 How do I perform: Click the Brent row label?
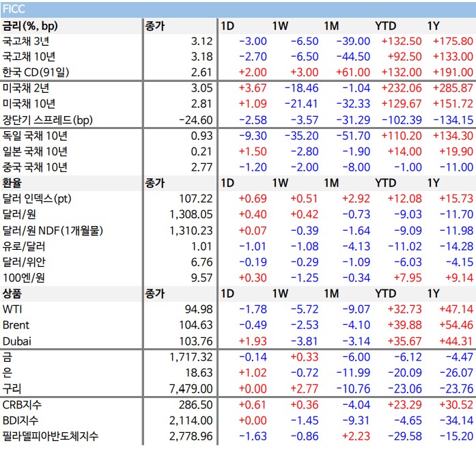click(16, 325)
